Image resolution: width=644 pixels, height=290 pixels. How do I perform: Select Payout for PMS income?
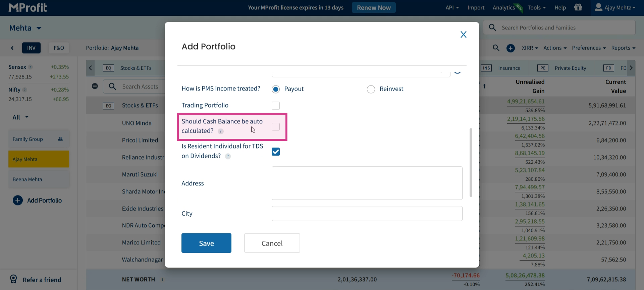pos(276,89)
